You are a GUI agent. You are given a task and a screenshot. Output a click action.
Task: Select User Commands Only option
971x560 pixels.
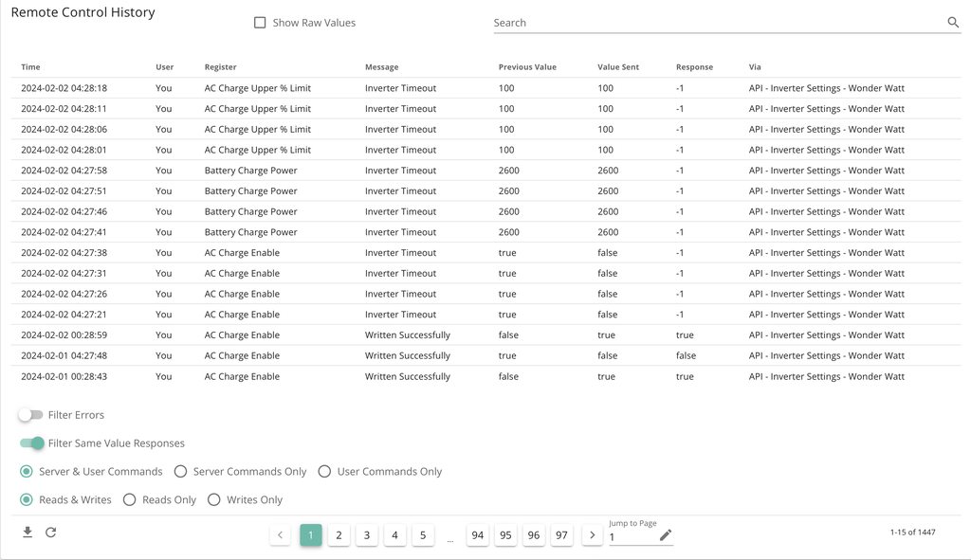click(x=324, y=472)
